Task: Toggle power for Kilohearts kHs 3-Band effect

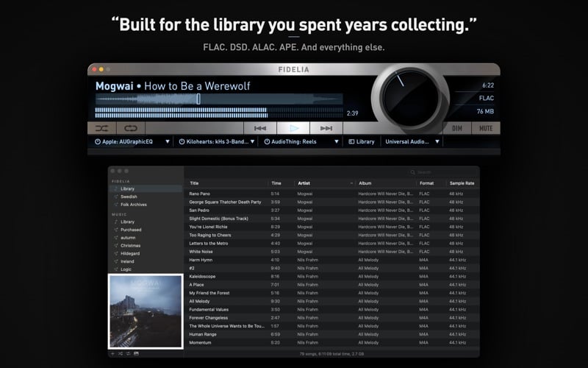Action: 182,141
